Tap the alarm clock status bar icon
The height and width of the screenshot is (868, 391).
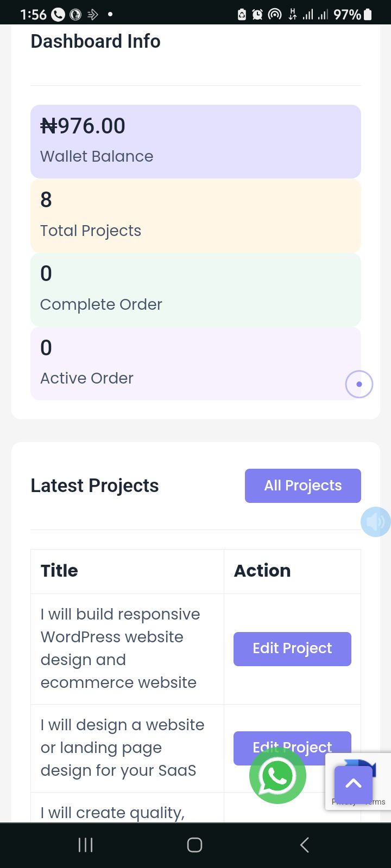(257, 15)
